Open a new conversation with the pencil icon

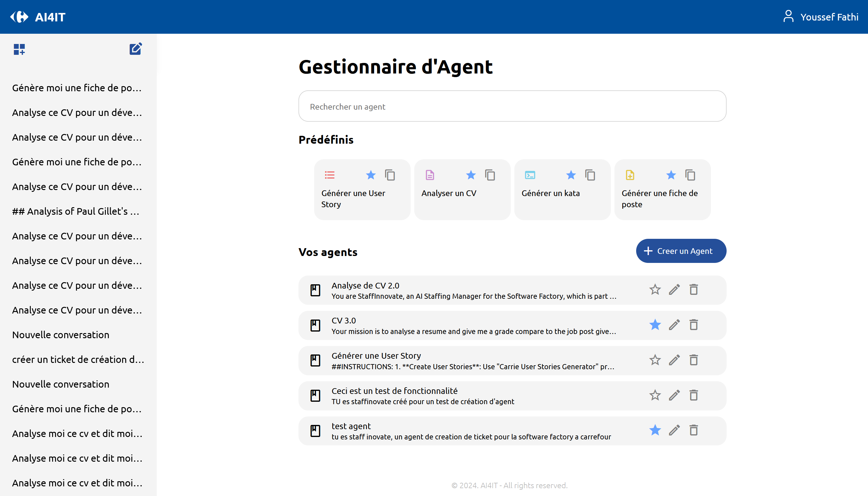coord(135,49)
